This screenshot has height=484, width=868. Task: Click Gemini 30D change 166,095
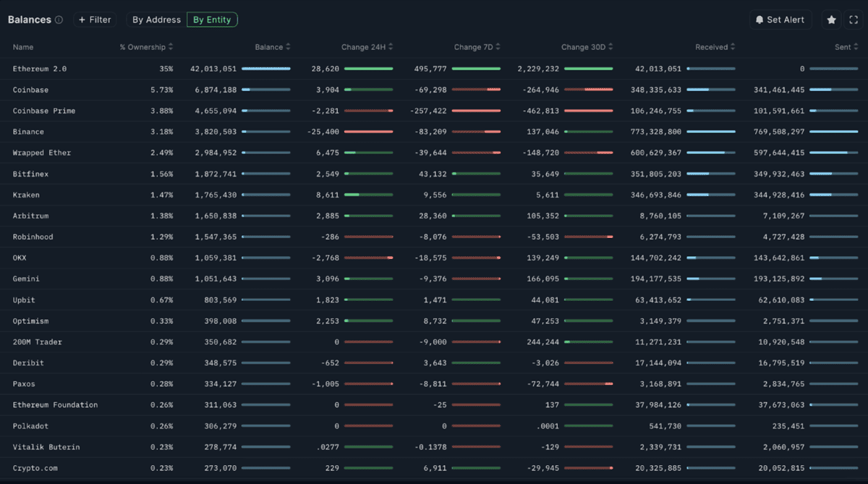coord(542,279)
